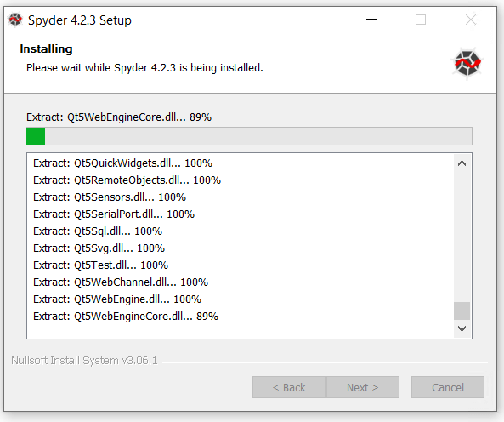Click the down arrow of the log scrollbar

(x=462, y=328)
